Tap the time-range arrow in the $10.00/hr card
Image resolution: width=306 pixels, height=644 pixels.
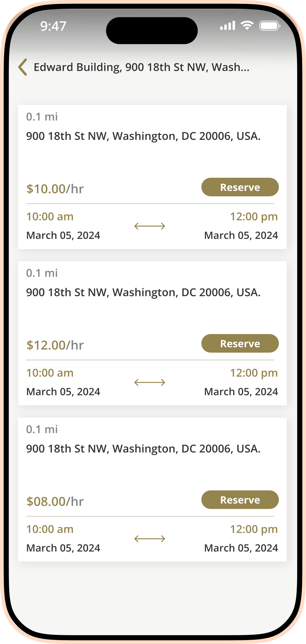click(x=150, y=226)
